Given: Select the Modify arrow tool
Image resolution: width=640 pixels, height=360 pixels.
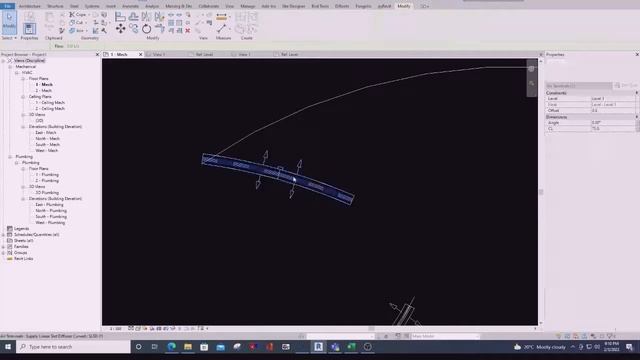Looking at the screenshot, I should [x=9, y=22].
